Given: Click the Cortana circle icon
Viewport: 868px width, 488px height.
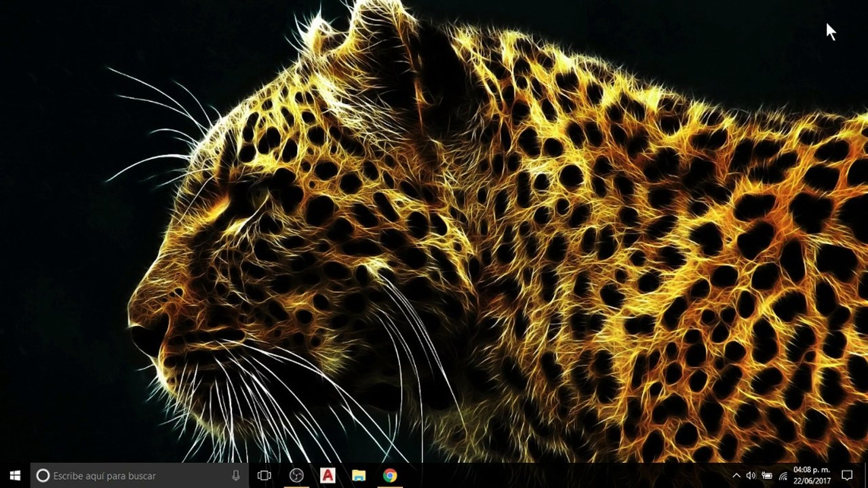Looking at the screenshot, I should (43, 476).
